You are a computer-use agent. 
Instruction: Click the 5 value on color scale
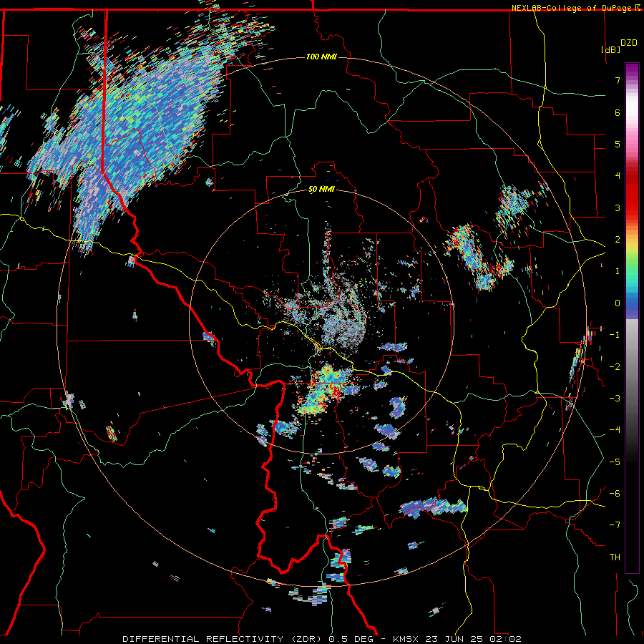618,144
